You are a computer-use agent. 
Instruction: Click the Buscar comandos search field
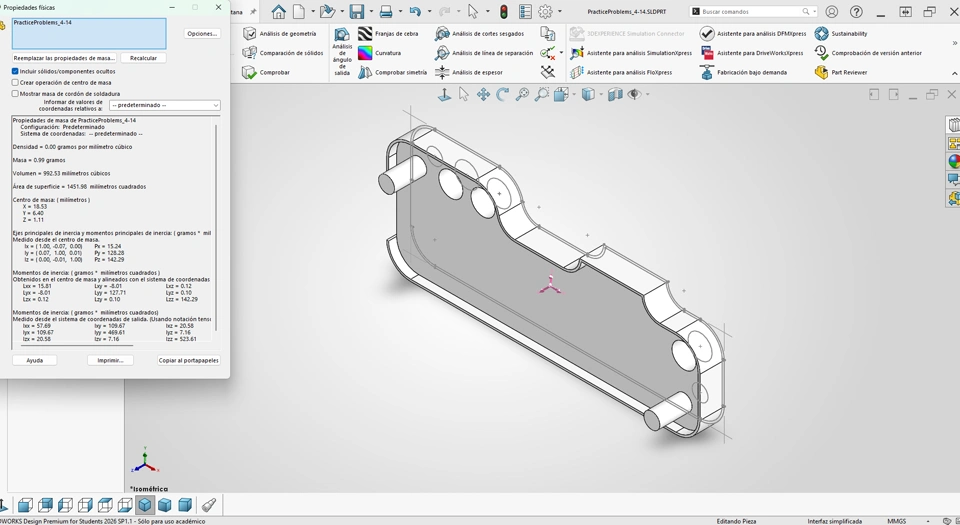(x=752, y=12)
